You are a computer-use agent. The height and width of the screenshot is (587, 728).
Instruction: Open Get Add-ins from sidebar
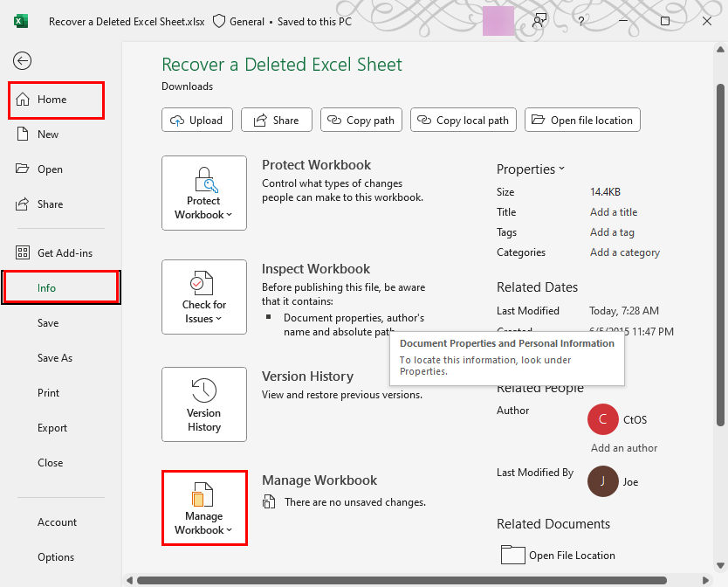coord(56,252)
